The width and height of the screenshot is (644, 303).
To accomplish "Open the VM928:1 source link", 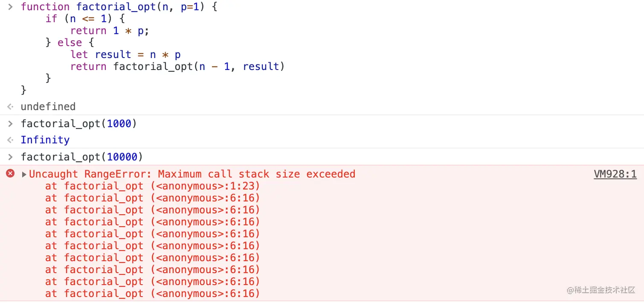I will coord(615,174).
